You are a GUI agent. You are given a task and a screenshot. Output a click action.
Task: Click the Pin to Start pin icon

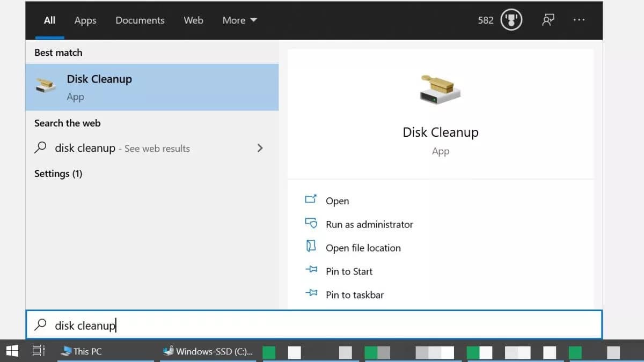[312, 271]
